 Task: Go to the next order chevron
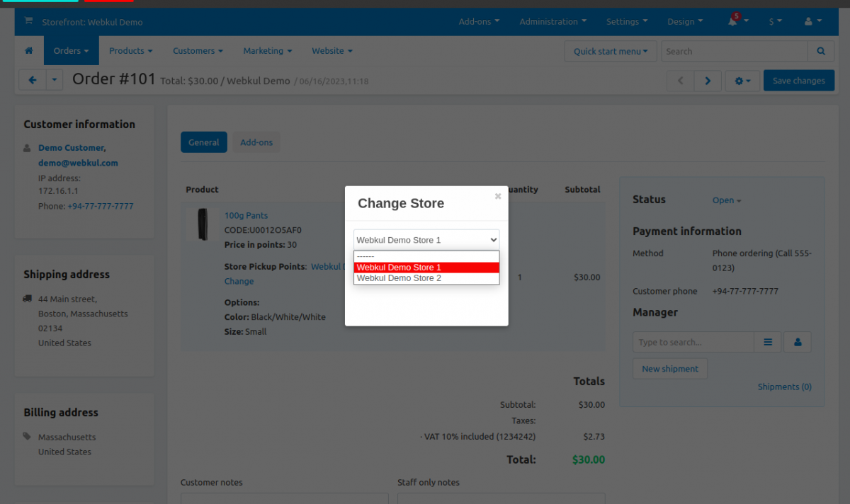point(708,81)
